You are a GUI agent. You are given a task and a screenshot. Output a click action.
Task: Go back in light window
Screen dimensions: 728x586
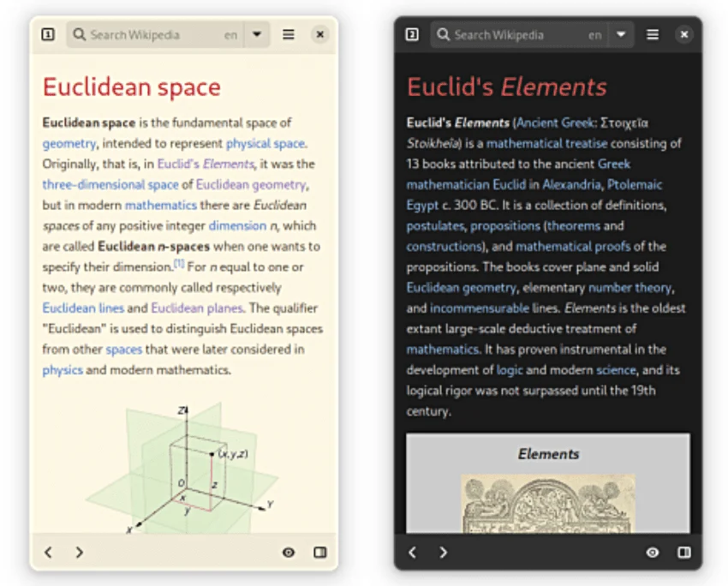coord(48,552)
